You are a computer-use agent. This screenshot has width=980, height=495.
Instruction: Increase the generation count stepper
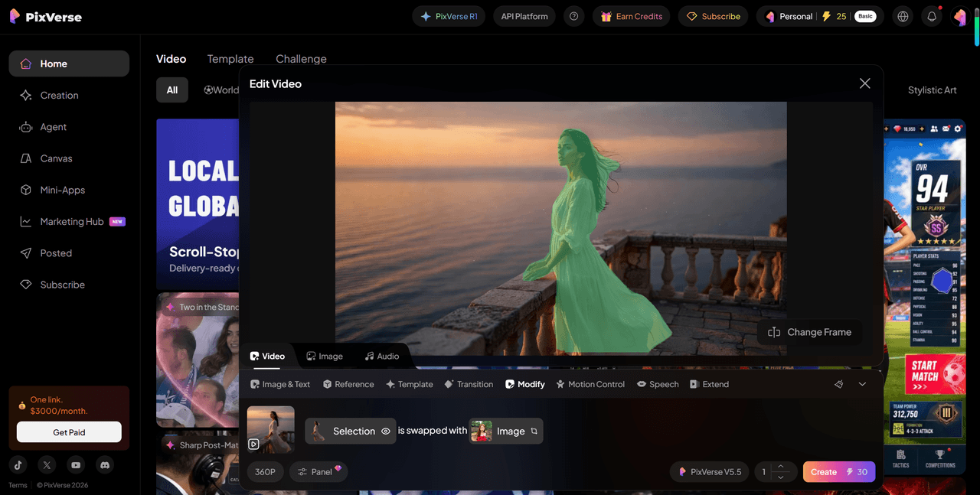coord(781,467)
